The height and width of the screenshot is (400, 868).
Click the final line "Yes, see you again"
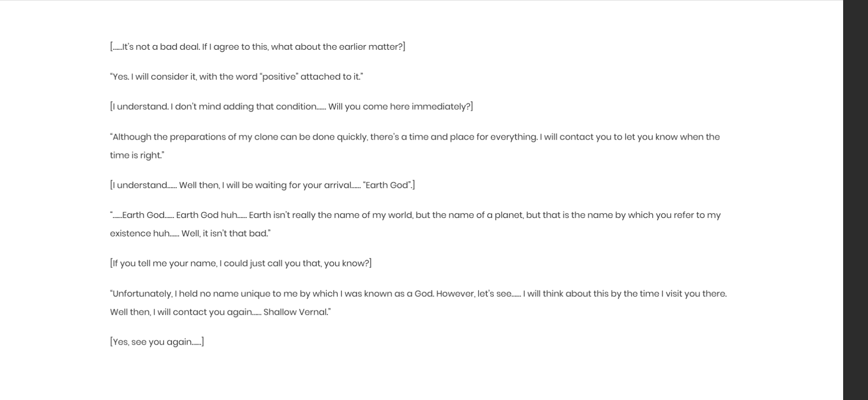[x=157, y=342]
